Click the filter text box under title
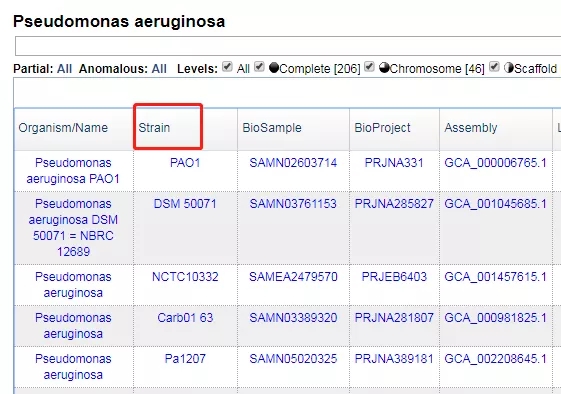Viewport: 561px width, 394px height. [288, 46]
